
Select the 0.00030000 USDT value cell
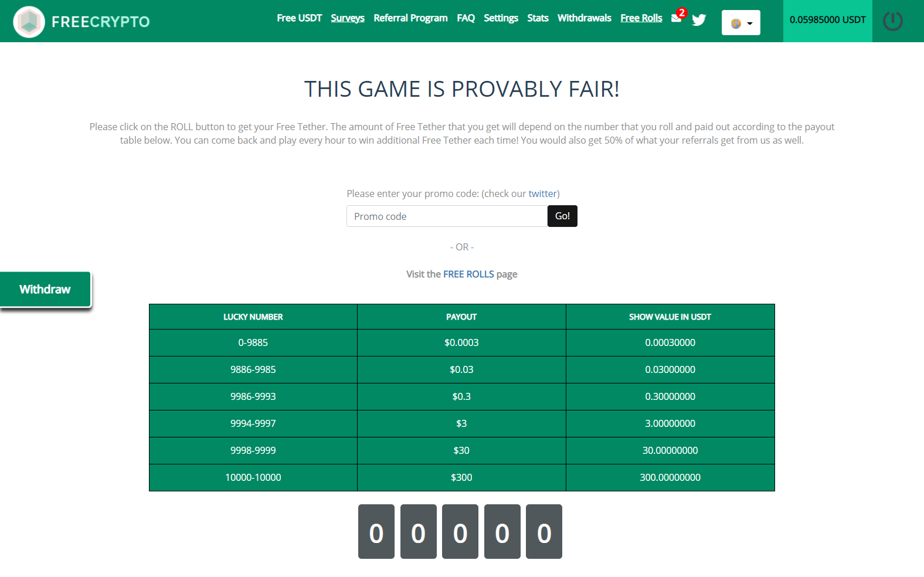tap(670, 342)
